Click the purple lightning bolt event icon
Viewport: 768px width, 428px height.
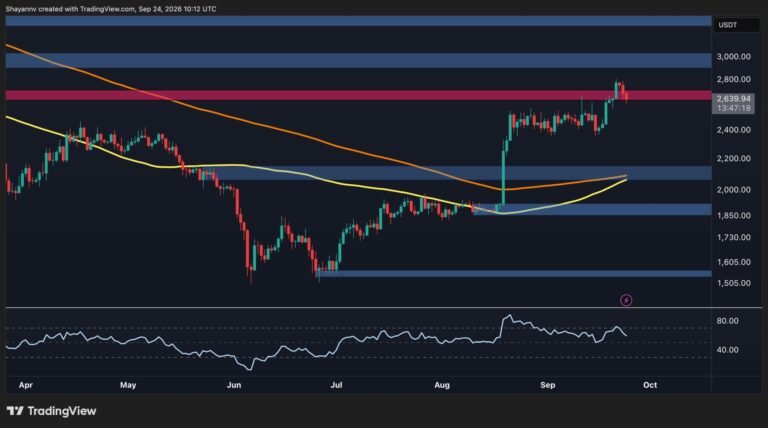[626, 300]
